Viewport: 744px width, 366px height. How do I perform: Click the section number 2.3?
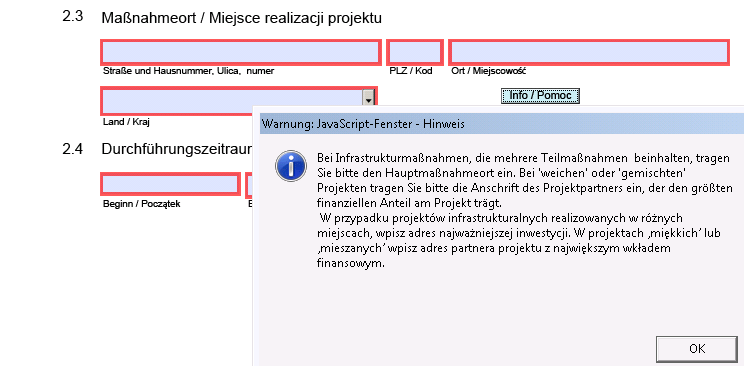pos(73,17)
